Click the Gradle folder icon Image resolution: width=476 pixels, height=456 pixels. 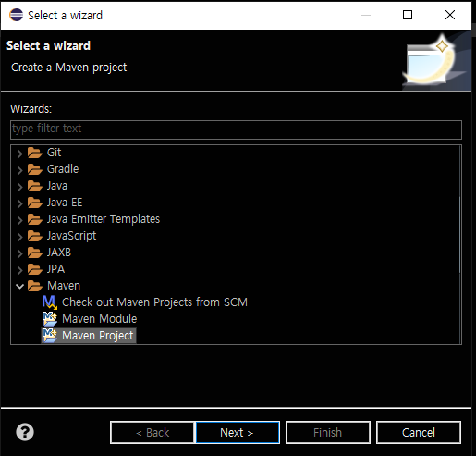coord(35,169)
